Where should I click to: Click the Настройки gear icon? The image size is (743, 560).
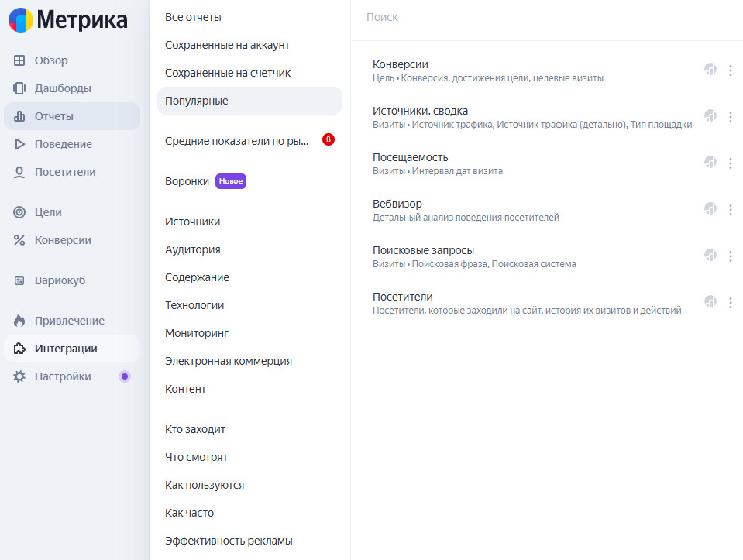click(x=20, y=376)
